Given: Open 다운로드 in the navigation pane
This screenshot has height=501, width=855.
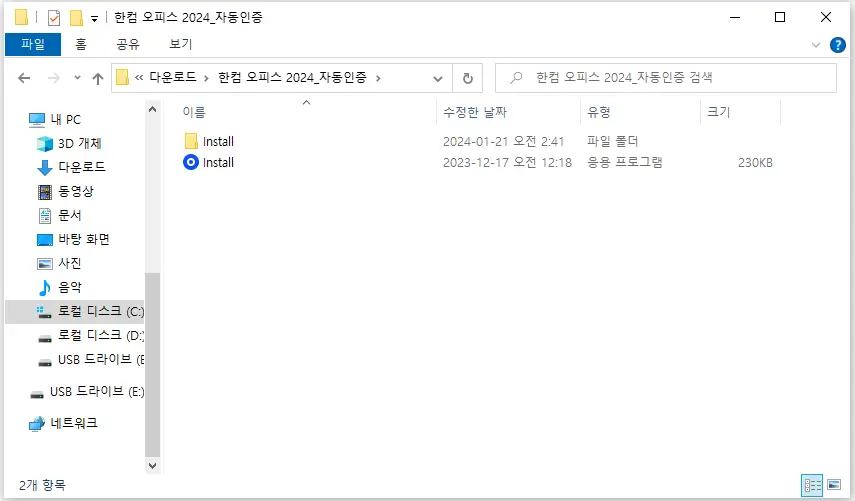Looking at the screenshot, I should (82, 167).
